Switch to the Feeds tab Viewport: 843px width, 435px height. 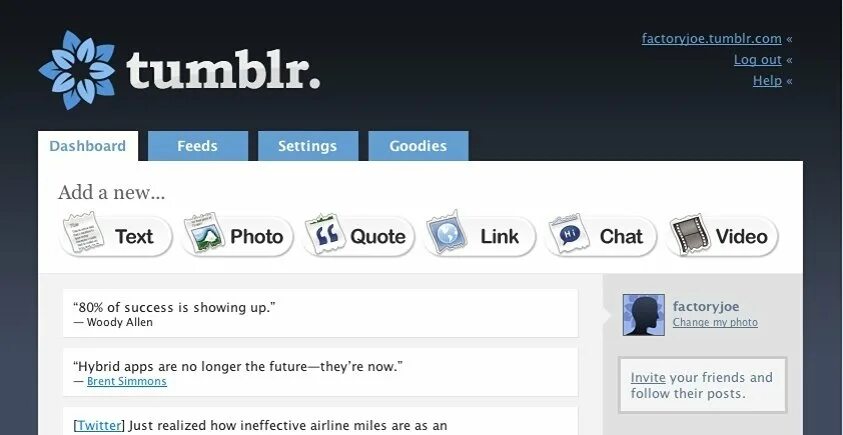198,146
